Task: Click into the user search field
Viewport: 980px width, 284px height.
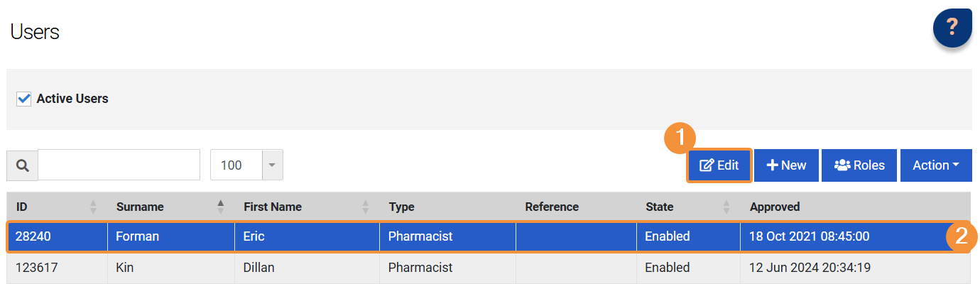Action: [119, 165]
